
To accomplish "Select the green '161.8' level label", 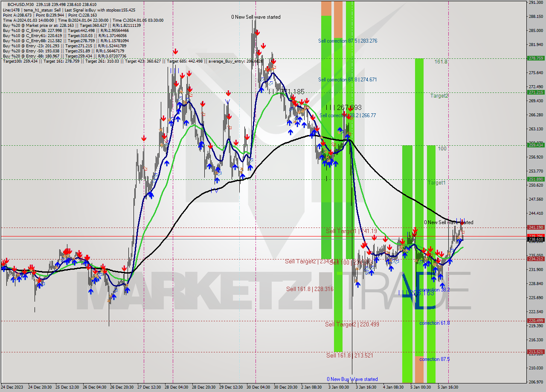I will (441, 62).
